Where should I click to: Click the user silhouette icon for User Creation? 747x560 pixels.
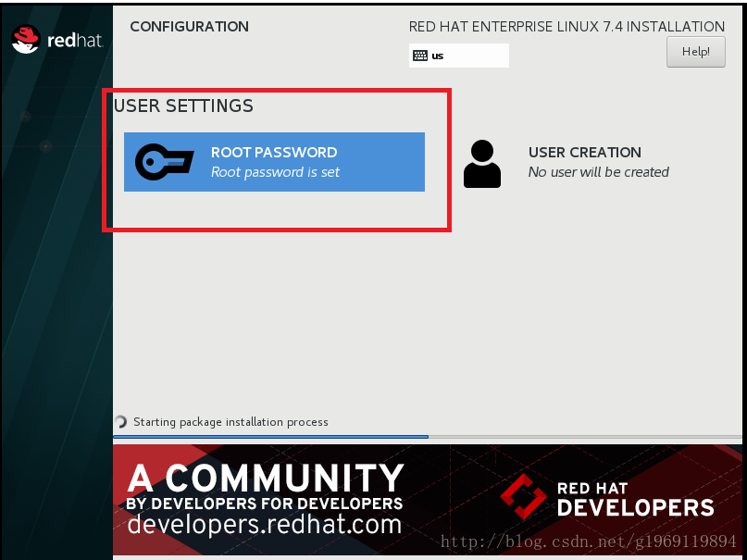point(482,163)
